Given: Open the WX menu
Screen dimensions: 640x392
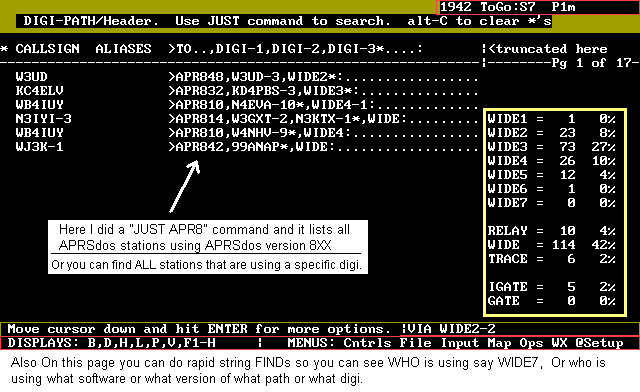Looking at the screenshot, I should pos(559,343).
